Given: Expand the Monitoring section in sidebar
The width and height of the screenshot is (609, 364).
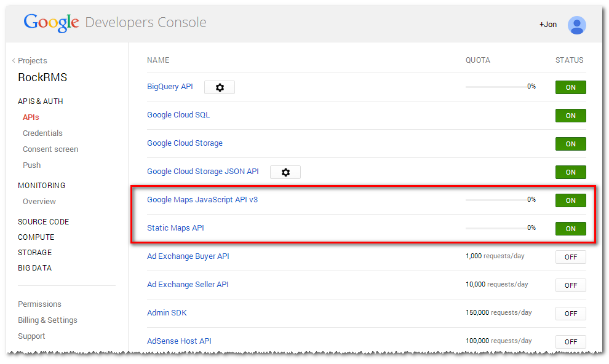Looking at the screenshot, I should point(41,186).
